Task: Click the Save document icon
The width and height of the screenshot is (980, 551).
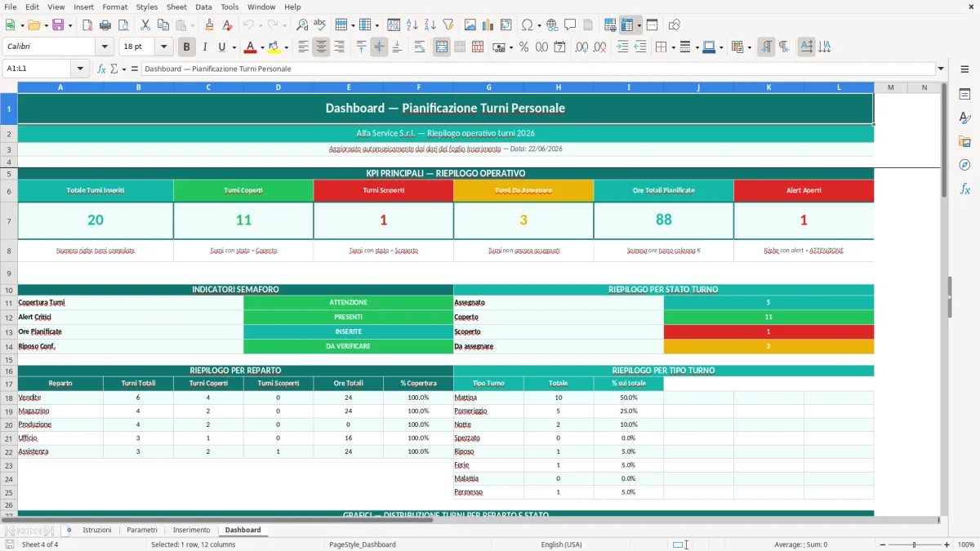Action: 58,25
